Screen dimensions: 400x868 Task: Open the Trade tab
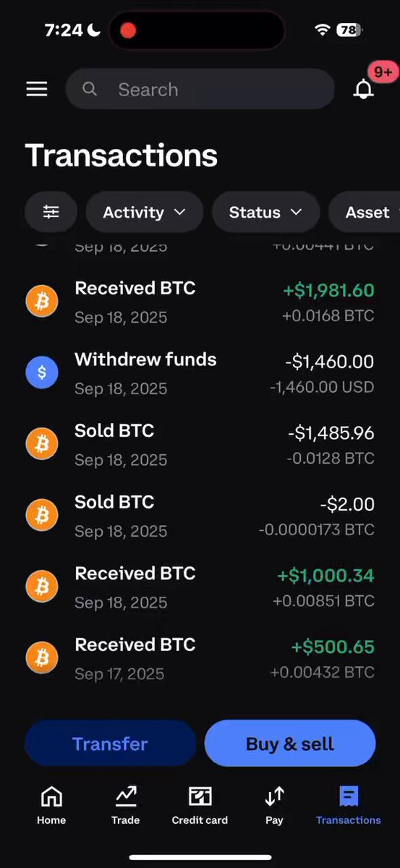click(x=126, y=804)
